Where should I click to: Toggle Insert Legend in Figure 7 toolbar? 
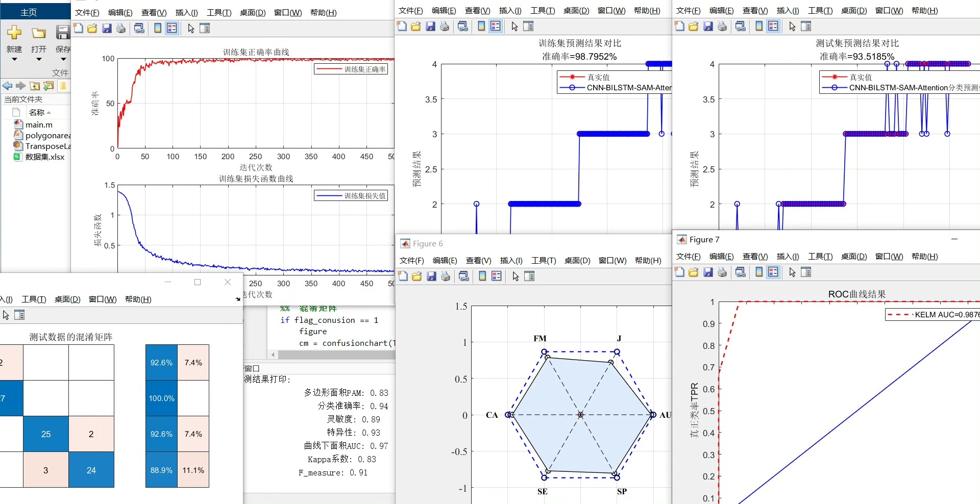pyautogui.click(x=773, y=272)
